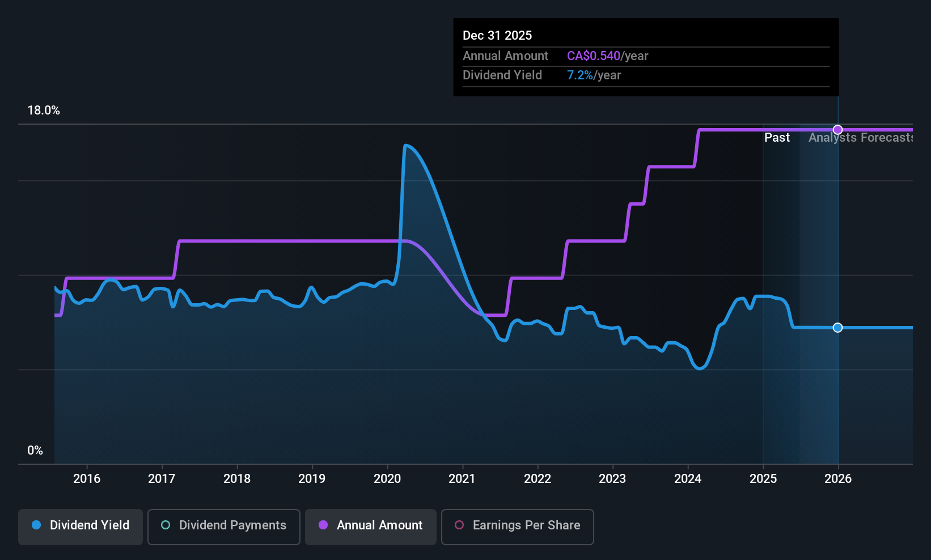Image resolution: width=931 pixels, height=560 pixels.
Task: Click the purple Annual Amount dot icon
Action: pos(323,525)
